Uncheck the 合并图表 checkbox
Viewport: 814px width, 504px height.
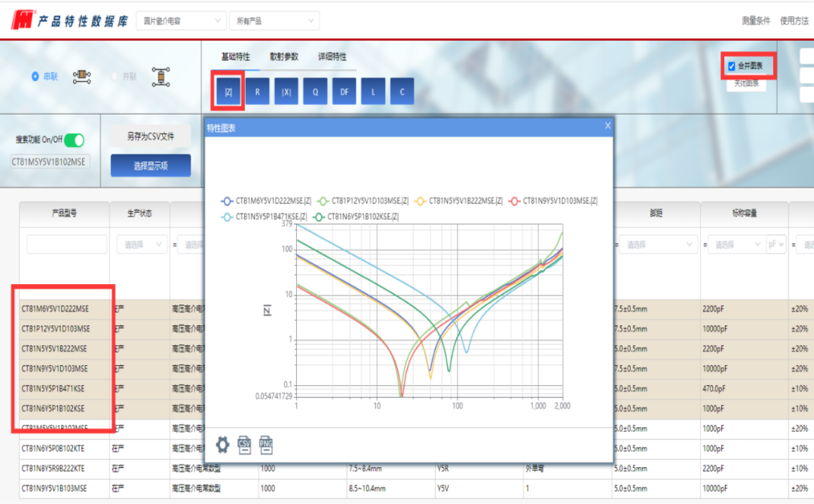[x=732, y=66]
